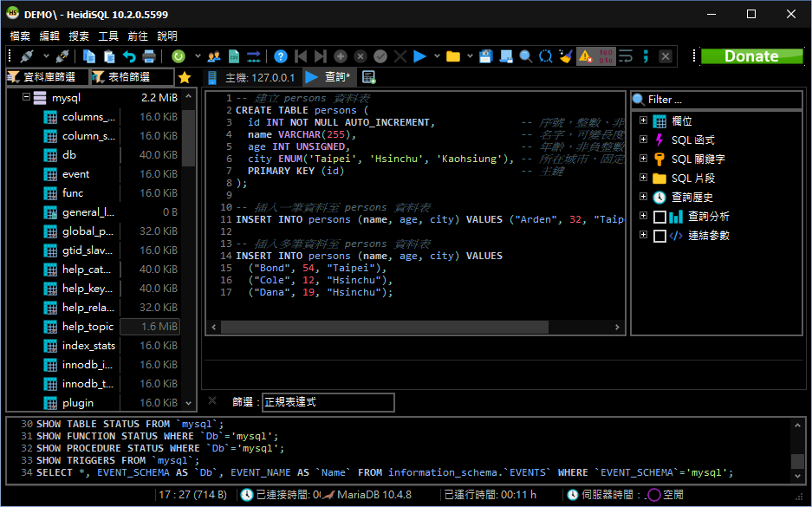Expand the SQL 函式 node
Image resolution: width=812 pixels, height=507 pixels.
coord(643,139)
